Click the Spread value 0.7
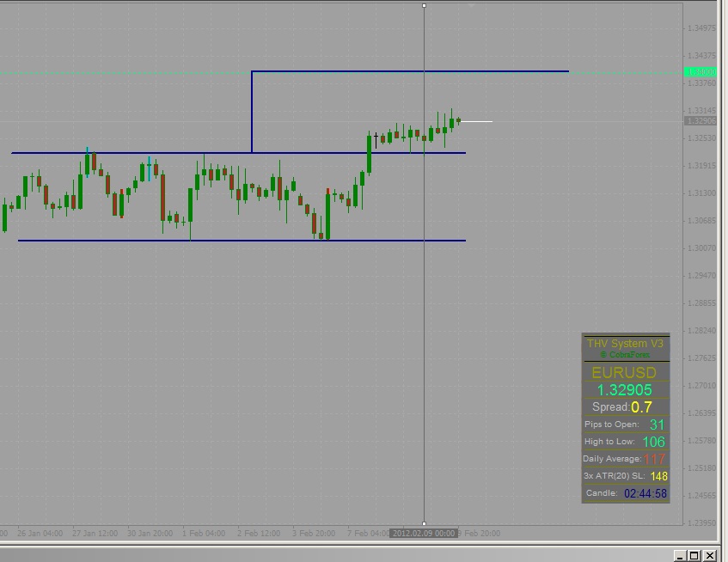The height and width of the screenshot is (562, 728). point(642,407)
